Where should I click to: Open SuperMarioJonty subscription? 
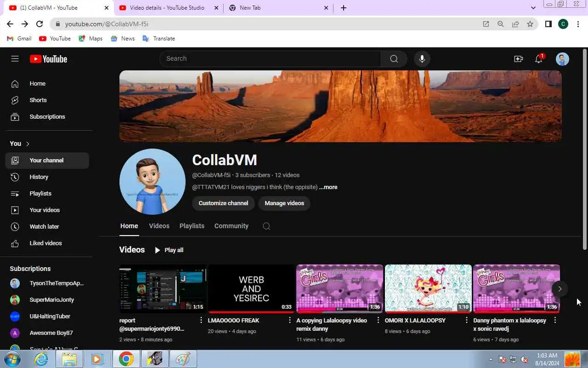[47, 300]
